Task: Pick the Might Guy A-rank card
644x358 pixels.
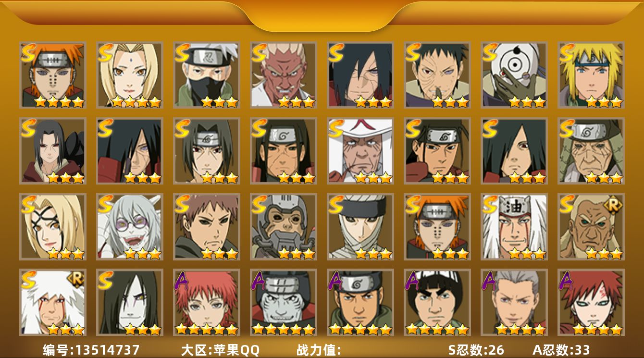Action: (437, 303)
